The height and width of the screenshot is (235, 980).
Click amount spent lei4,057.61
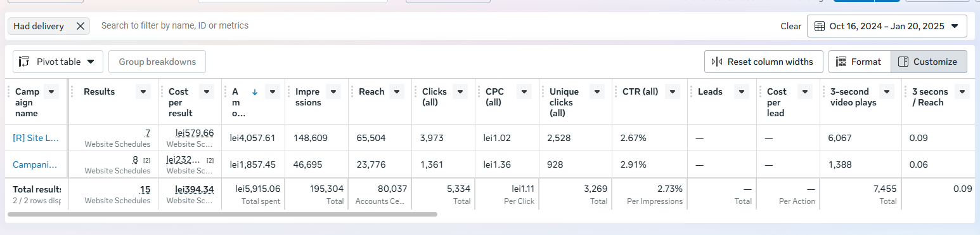click(x=252, y=138)
